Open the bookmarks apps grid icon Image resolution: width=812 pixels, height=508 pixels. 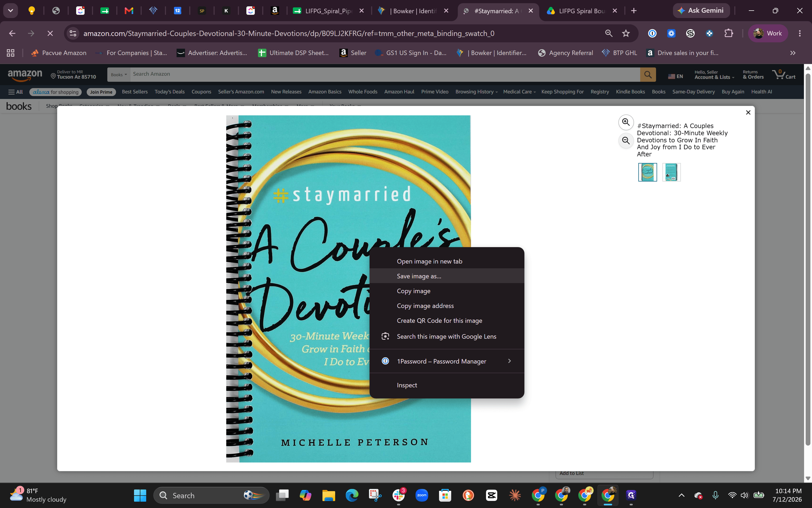[x=10, y=53]
